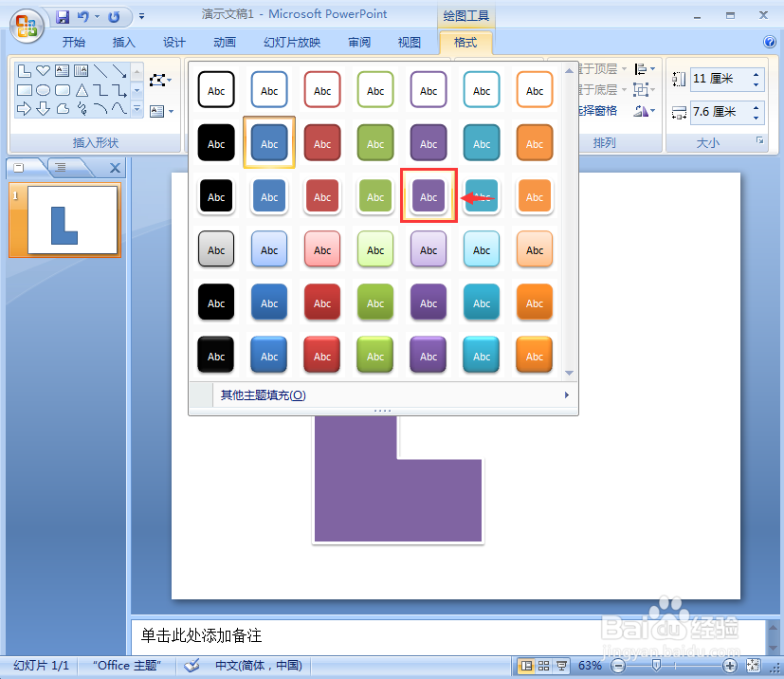The image size is (784, 679).
Task: Open the 视图 tab
Action: pyautogui.click(x=409, y=43)
